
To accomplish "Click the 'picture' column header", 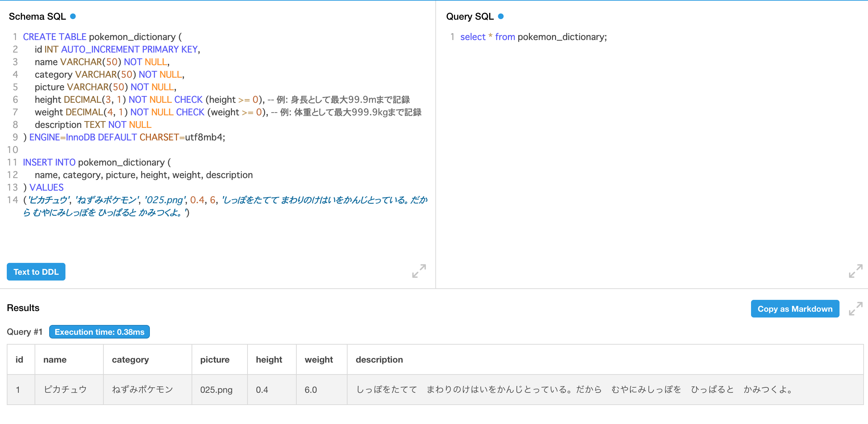I will [x=219, y=360].
